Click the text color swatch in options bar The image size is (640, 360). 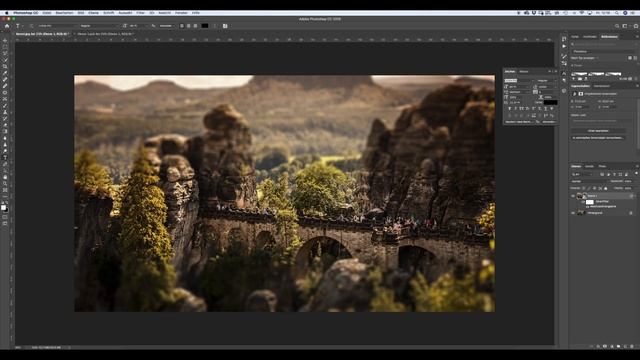pyautogui.click(x=204, y=26)
